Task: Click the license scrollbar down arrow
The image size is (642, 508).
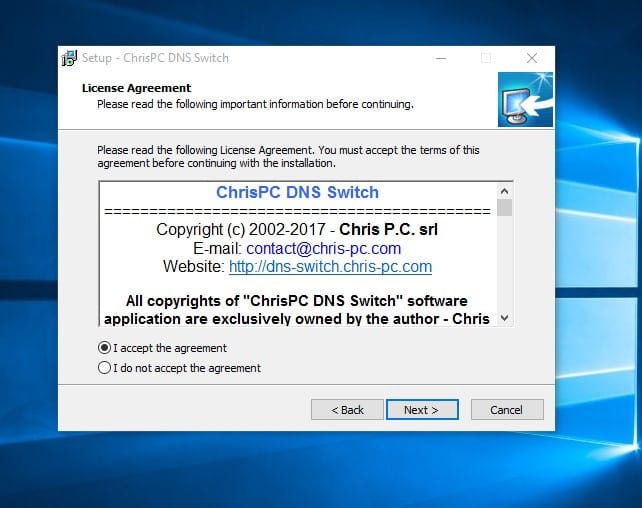Action: point(504,318)
